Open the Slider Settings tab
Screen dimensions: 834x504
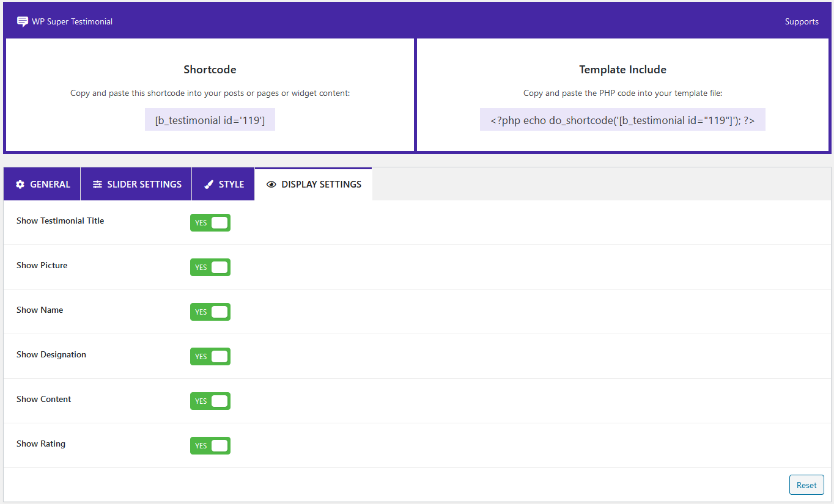coord(136,184)
